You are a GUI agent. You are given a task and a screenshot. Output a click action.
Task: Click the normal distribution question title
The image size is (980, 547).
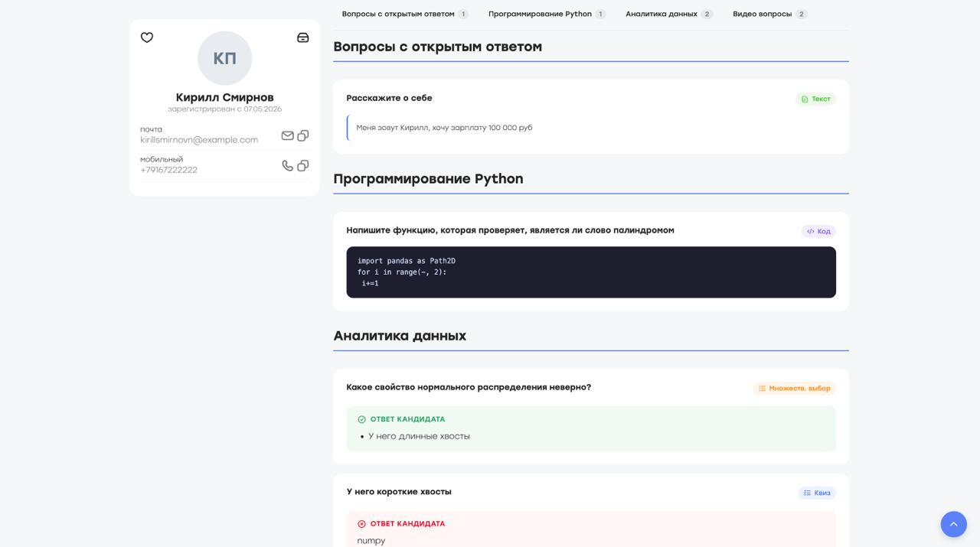[469, 387]
